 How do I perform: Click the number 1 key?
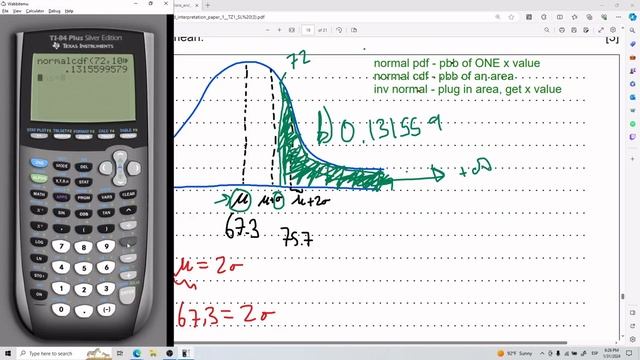point(61,288)
